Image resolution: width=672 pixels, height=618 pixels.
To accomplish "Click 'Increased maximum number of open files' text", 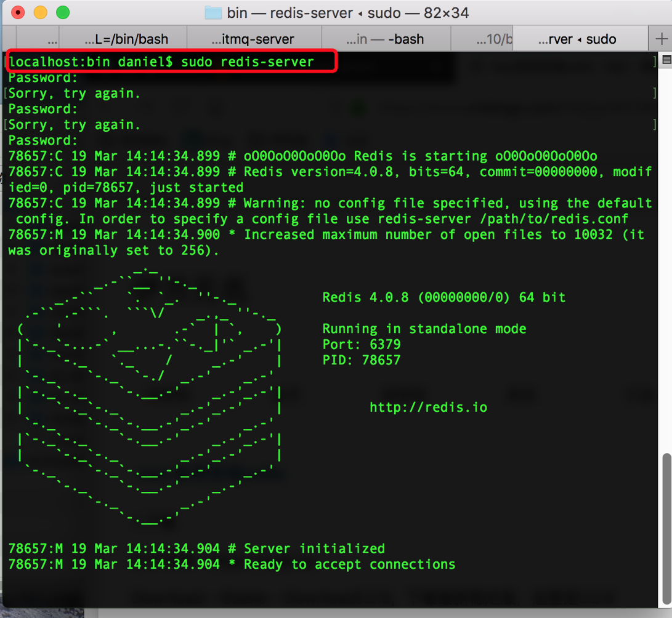I will pyautogui.click(x=393, y=235).
